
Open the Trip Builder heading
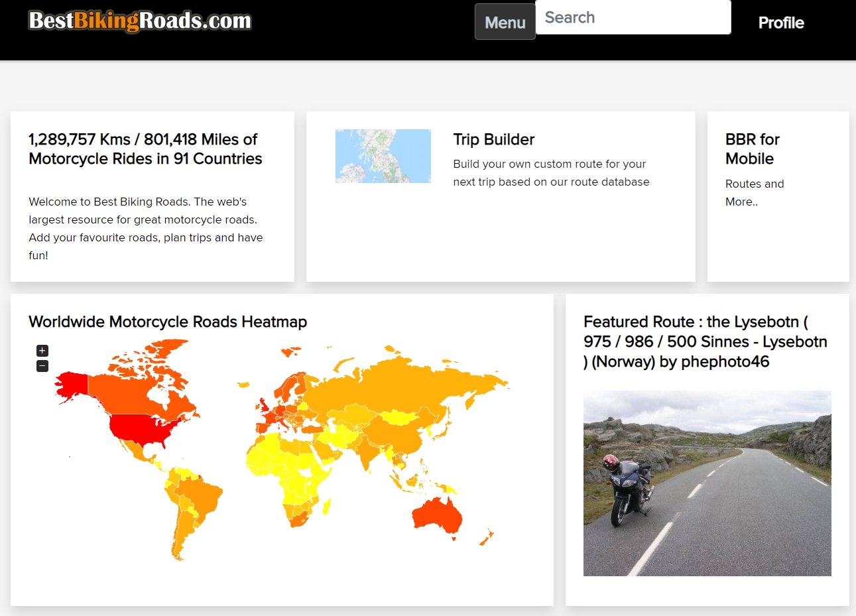[494, 139]
